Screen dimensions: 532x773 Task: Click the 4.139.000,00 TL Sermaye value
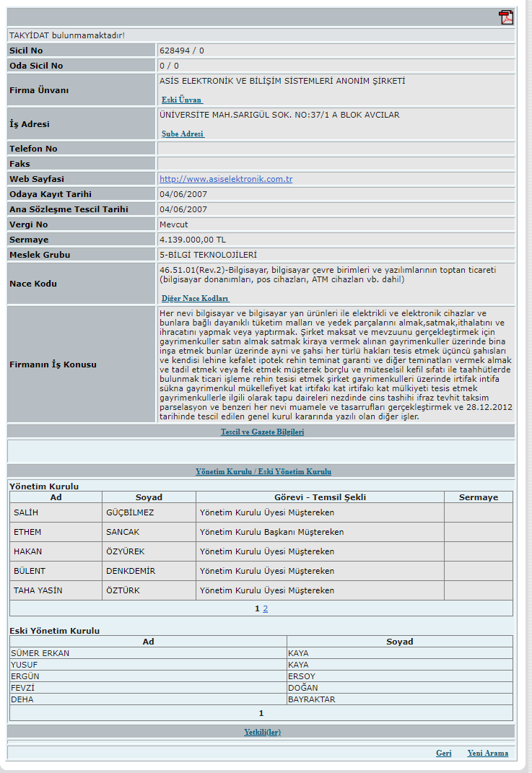pos(193,240)
